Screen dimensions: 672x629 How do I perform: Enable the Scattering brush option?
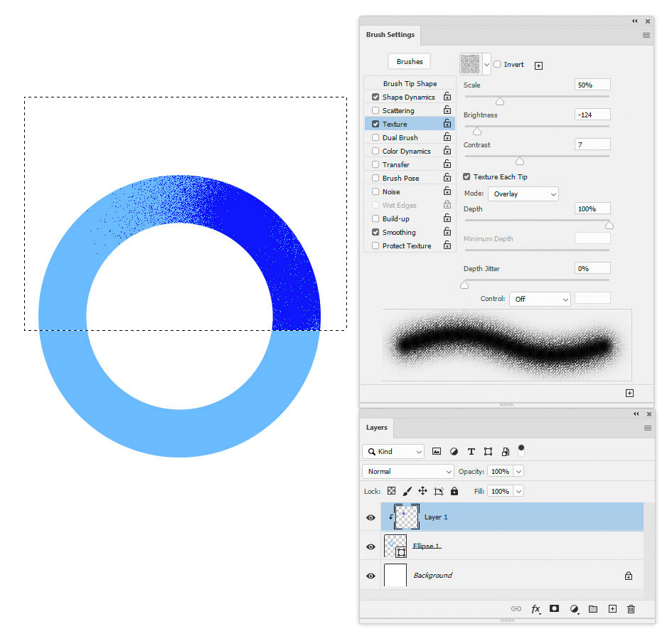(375, 110)
